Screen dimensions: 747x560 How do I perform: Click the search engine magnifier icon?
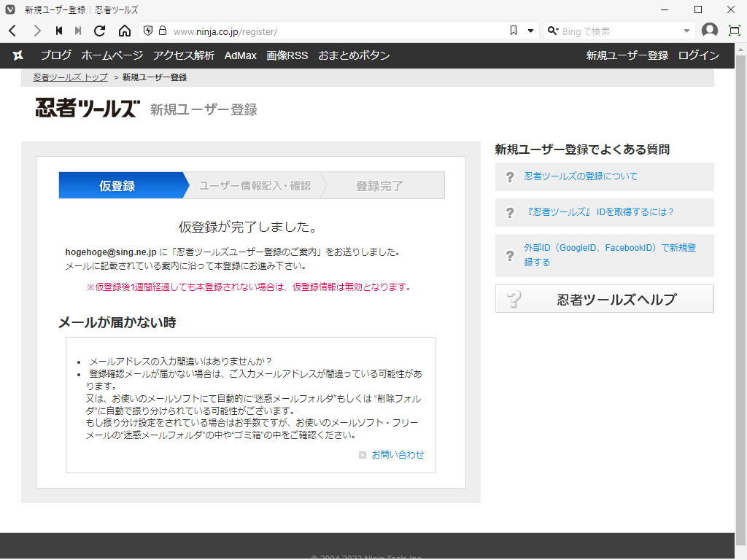553,31
